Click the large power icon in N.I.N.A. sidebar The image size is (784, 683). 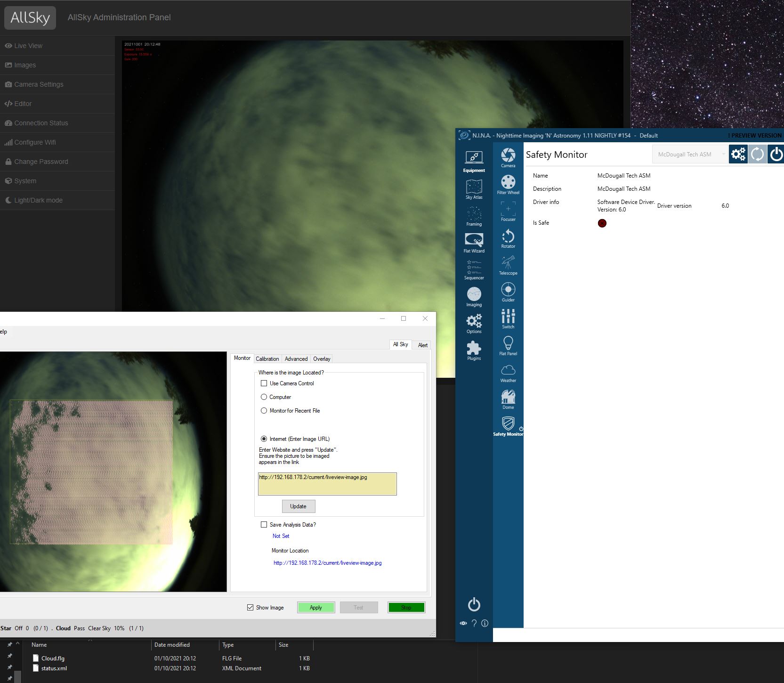pyautogui.click(x=474, y=604)
